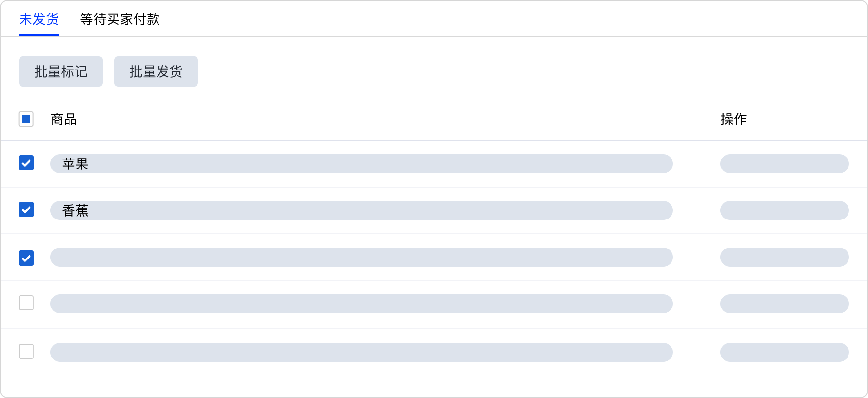Click the 操作 placeholder in 香蕉 row
The height and width of the screenshot is (398, 868).
click(784, 210)
